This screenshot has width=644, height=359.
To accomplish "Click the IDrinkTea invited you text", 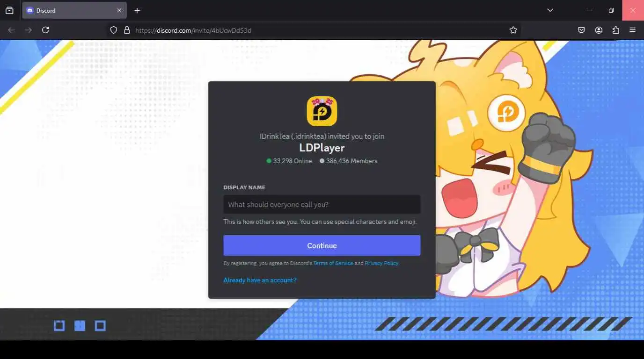I will pos(322,136).
